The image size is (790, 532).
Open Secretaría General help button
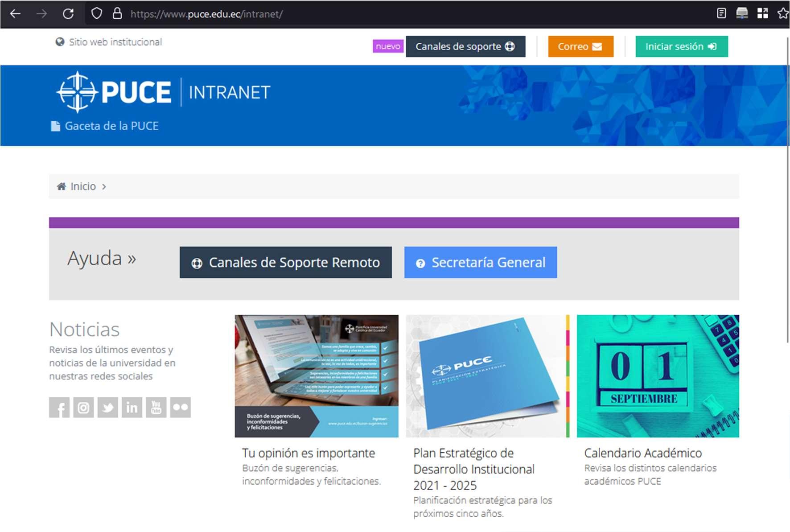(x=481, y=262)
